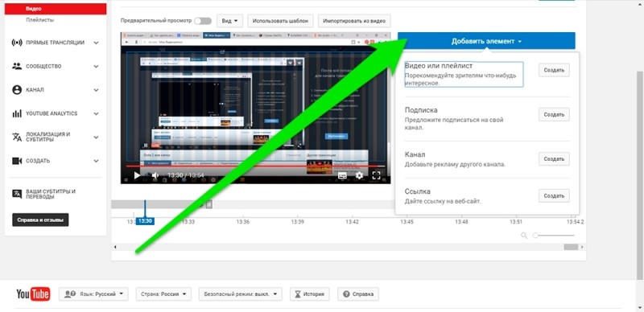Click Создать next to Подписка
Image resolution: width=644 pixels, height=312 pixels.
(x=554, y=114)
